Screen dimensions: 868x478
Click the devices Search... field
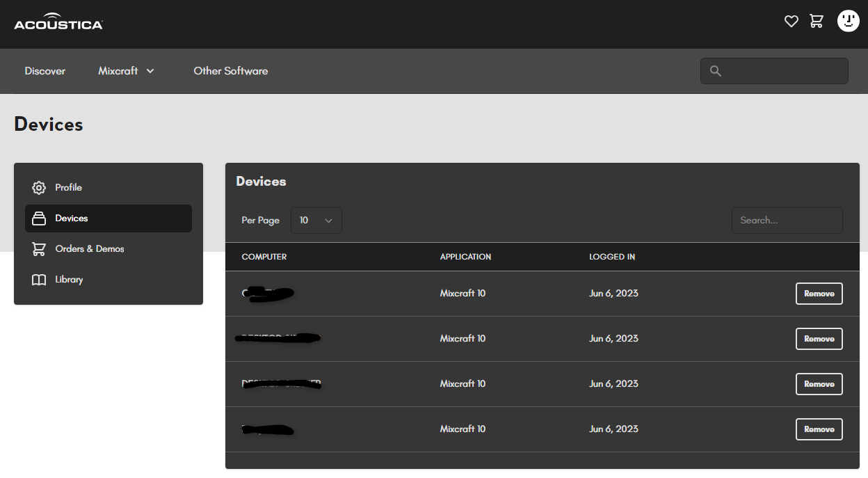coord(787,221)
